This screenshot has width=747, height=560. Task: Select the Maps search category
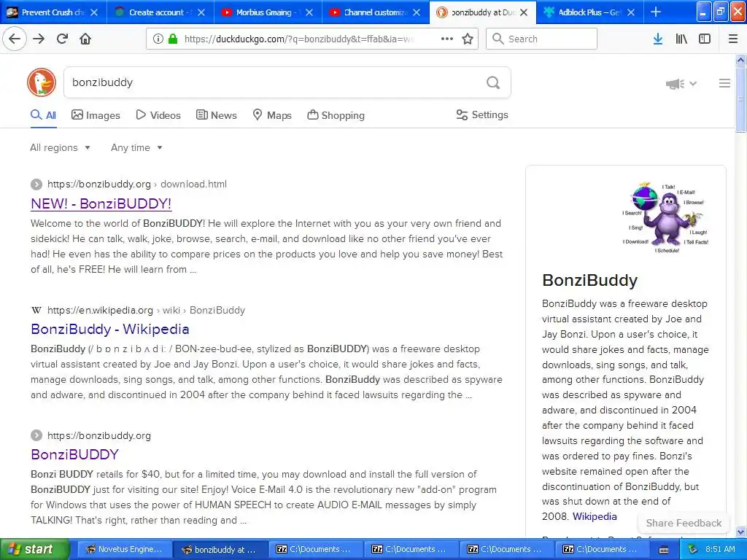click(x=272, y=115)
